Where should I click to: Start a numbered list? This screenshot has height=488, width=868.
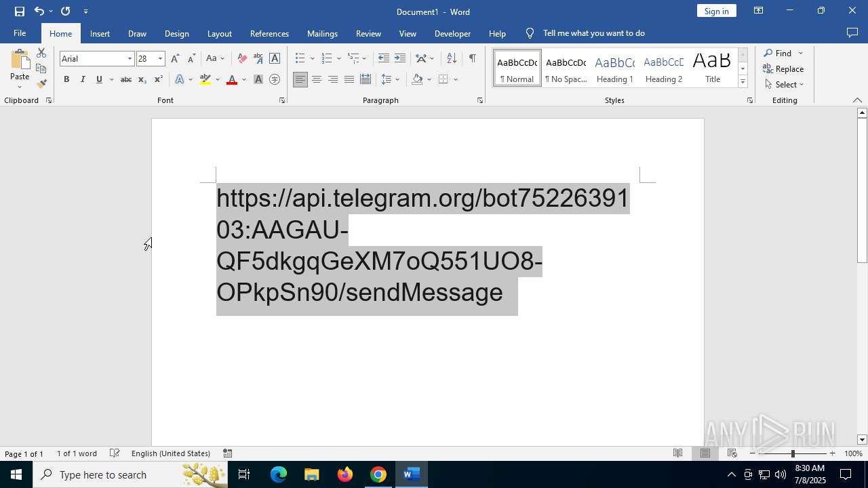327,59
